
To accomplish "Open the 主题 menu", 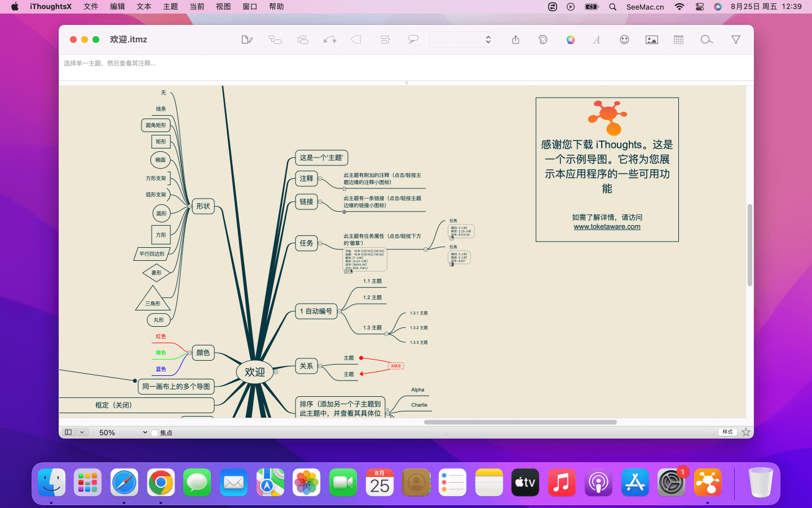I will (170, 7).
